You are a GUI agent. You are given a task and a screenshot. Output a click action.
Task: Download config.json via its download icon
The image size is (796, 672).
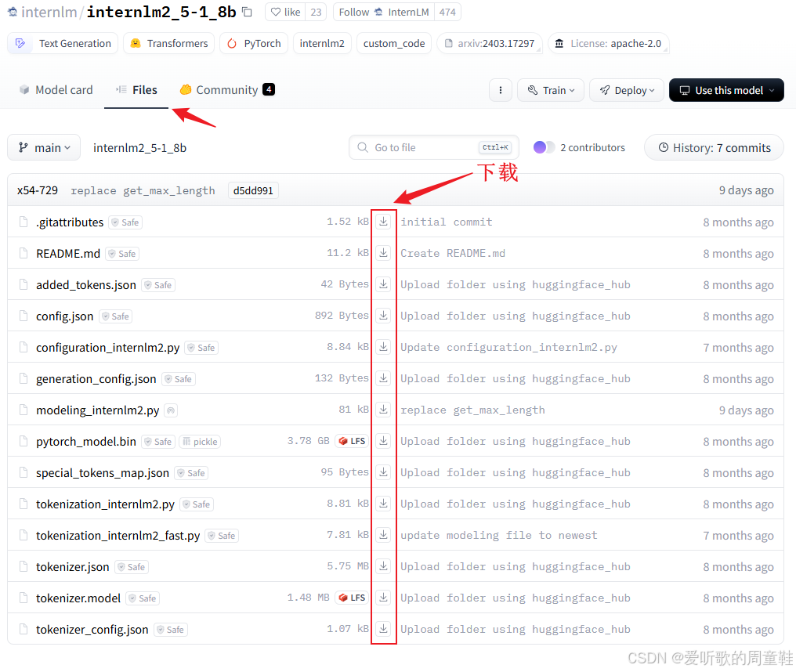383,316
